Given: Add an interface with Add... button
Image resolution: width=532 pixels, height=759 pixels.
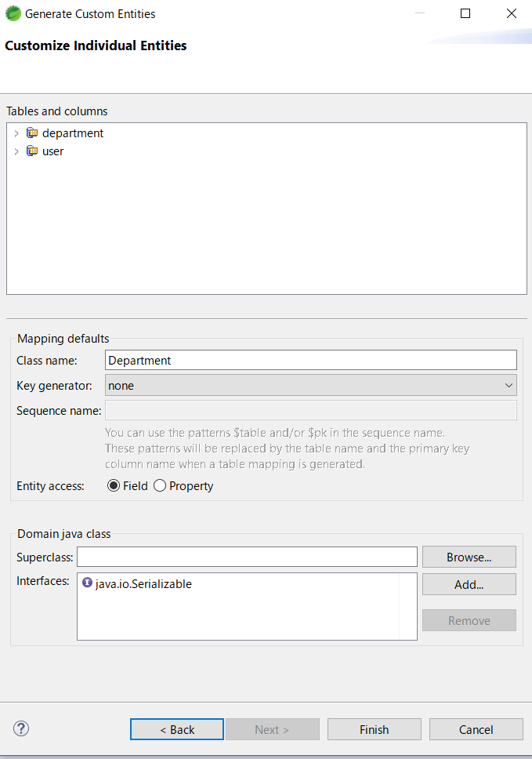Looking at the screenshot, I should click(469, 584).
